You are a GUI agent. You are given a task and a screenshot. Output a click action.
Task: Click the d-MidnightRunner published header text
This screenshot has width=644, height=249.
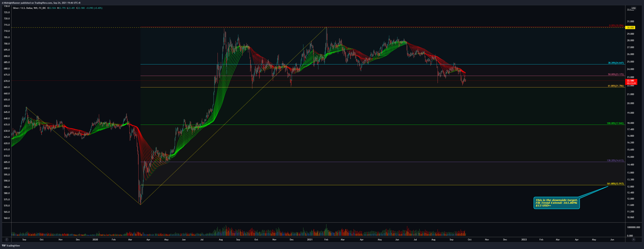(41, 3)
